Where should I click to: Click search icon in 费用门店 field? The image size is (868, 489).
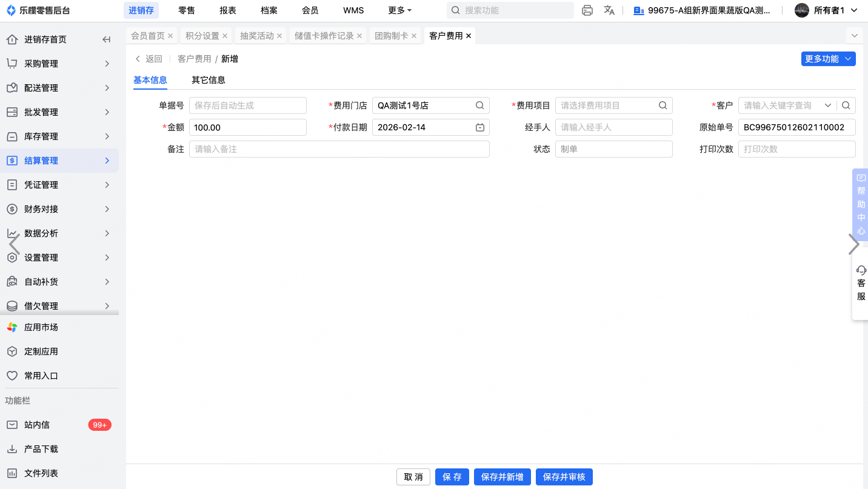point(479,105)
